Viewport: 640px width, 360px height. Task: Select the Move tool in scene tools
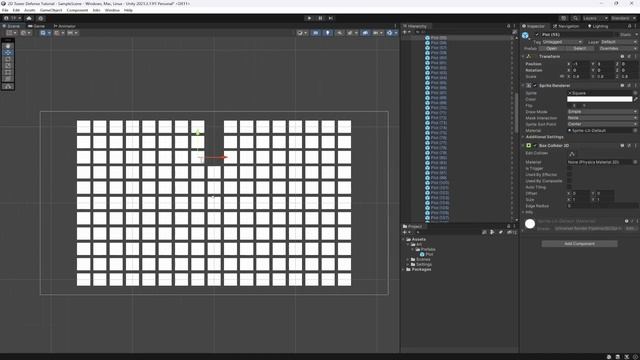pos(8,53)
